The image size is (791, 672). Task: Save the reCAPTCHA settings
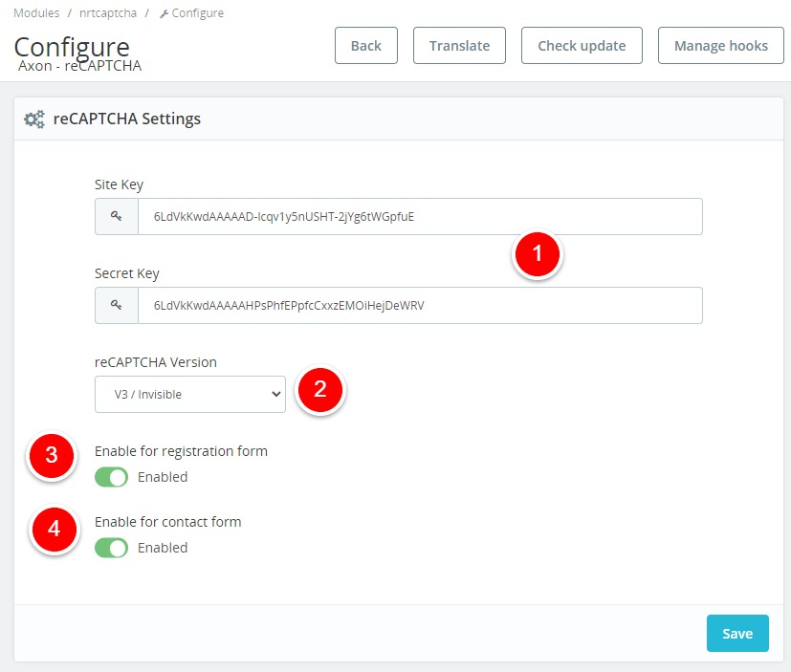[x=737, y=633]
